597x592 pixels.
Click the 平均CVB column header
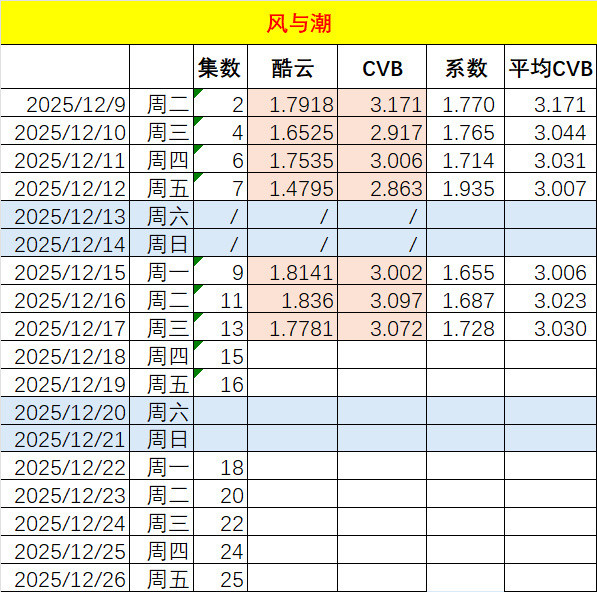(x=551, y=67)
